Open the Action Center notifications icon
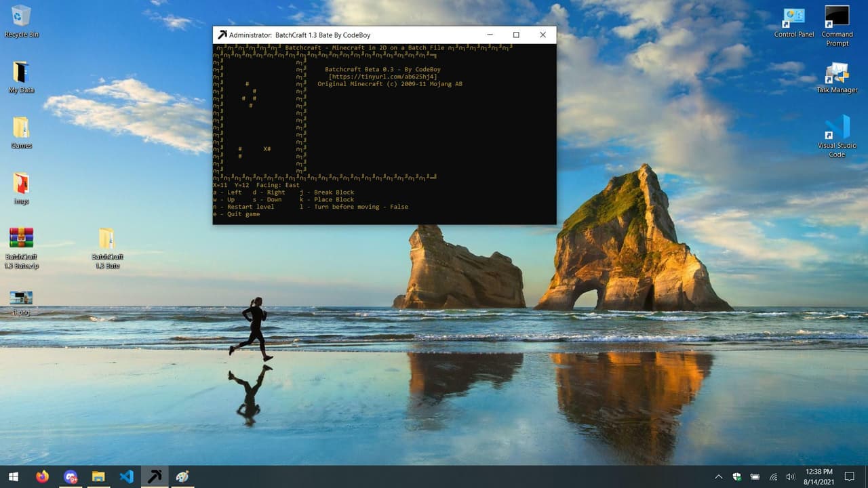868x488 pixels. click(x=850, y=476)
